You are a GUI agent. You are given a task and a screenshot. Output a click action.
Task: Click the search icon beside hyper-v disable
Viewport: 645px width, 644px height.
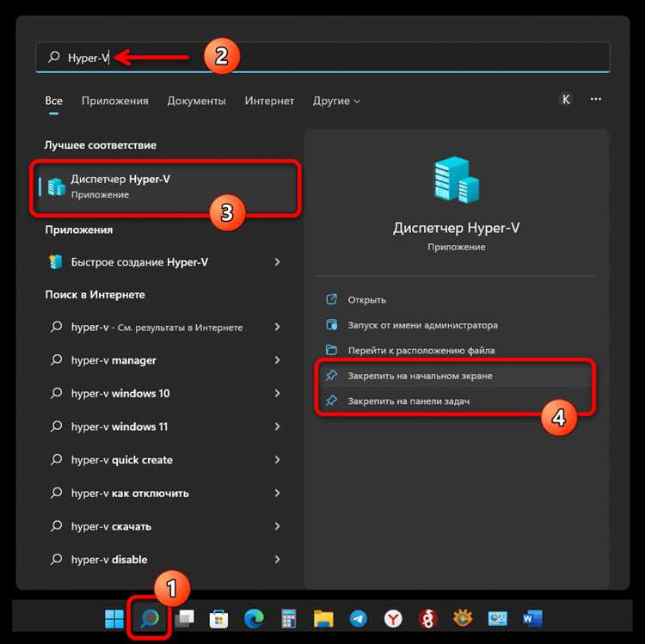56,559
